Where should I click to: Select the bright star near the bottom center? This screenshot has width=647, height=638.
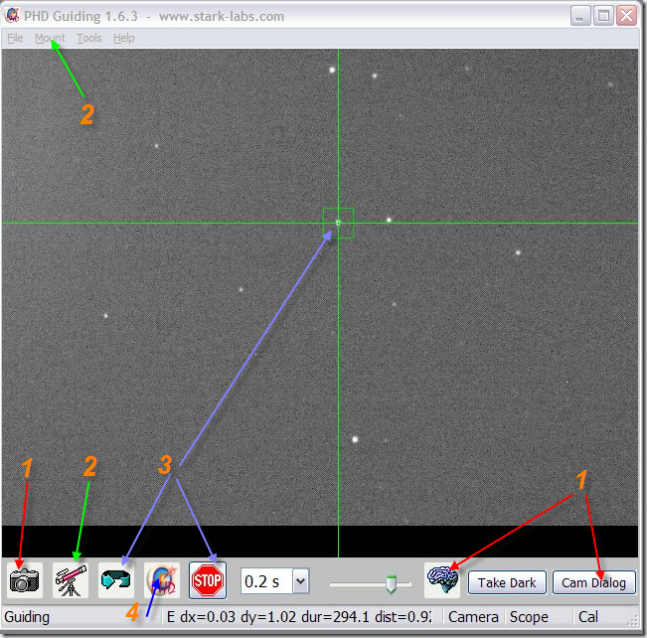click(x=355, y=439)
